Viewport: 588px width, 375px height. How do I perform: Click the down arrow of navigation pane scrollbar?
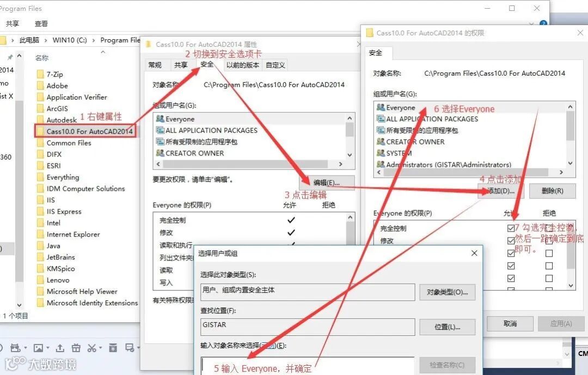19,305
